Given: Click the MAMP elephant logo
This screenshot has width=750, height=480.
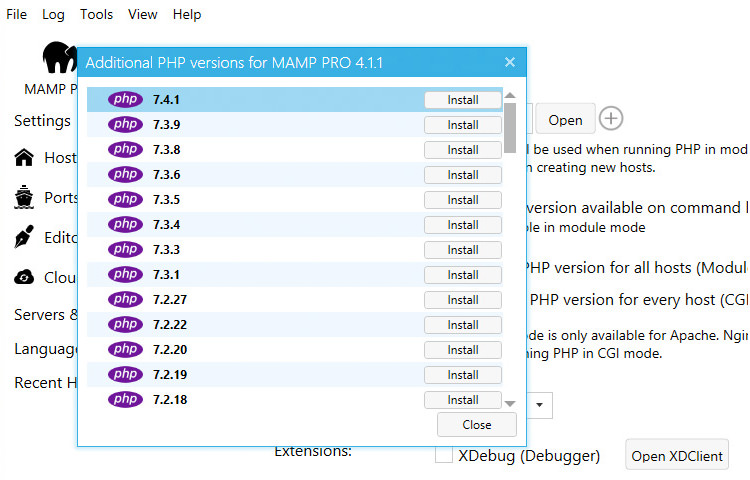Looking at the screenshot, I should pos(60,57).
